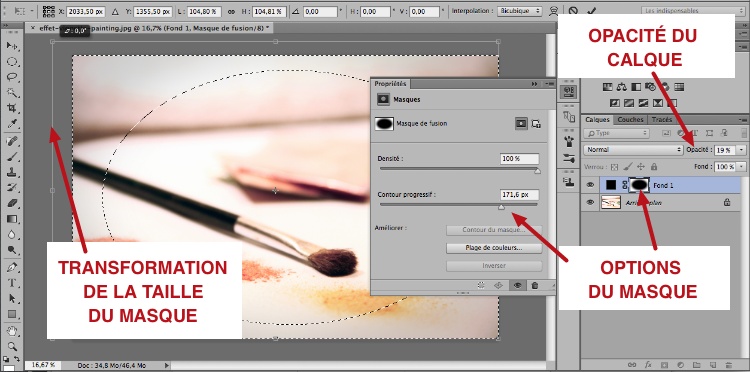Select the Hand tool
The image size is (750, 372).
click(12, 331)
